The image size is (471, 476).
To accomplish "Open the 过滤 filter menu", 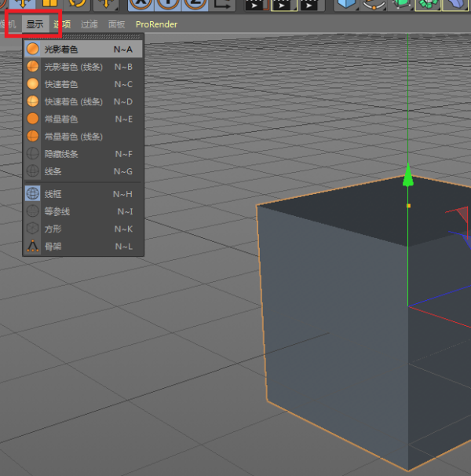I will click(x=89, y=24).
